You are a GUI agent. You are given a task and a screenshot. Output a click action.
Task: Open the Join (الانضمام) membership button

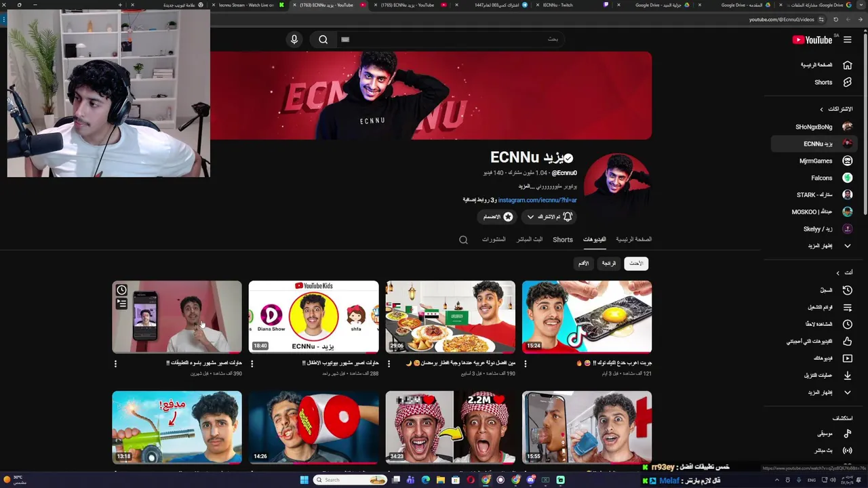pos(497,217)
